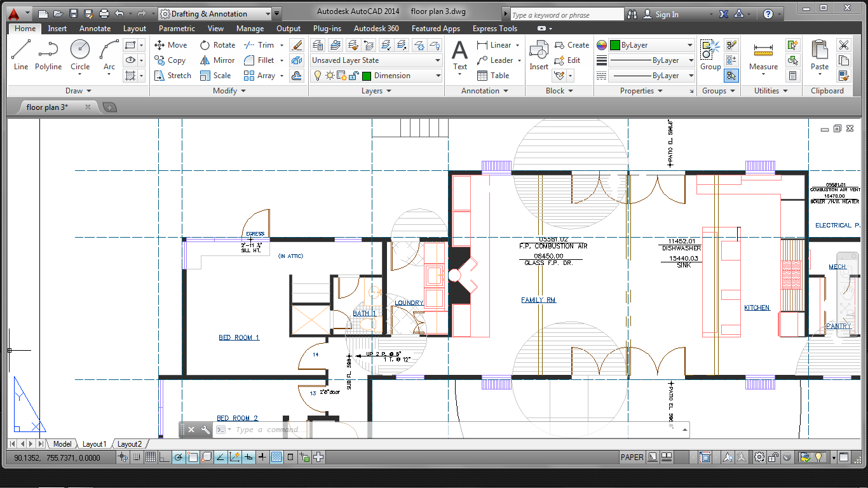Screen dimensions: 868x488
Task: Toggle Ortho Mode in status bar
Action: point(165,457)
